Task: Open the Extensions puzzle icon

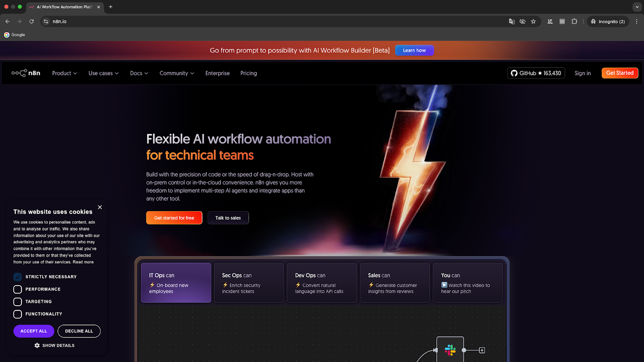Action: [x=574, y=21]
